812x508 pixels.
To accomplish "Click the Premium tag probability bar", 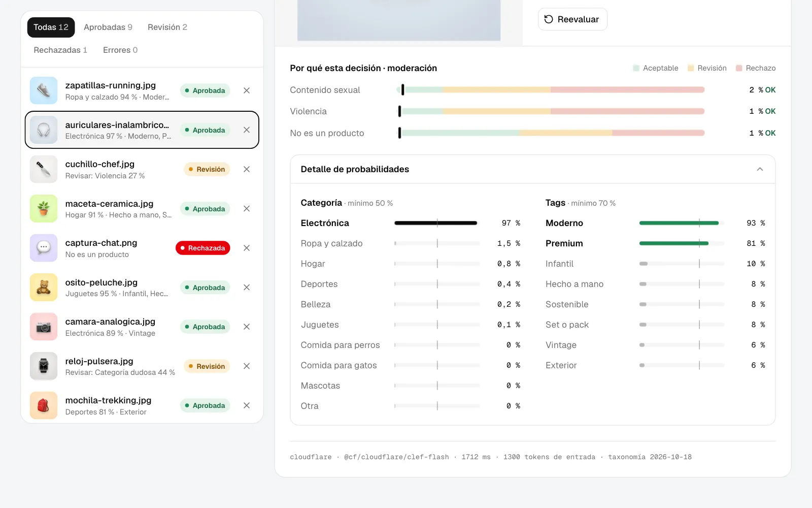I will click(682, 243).
